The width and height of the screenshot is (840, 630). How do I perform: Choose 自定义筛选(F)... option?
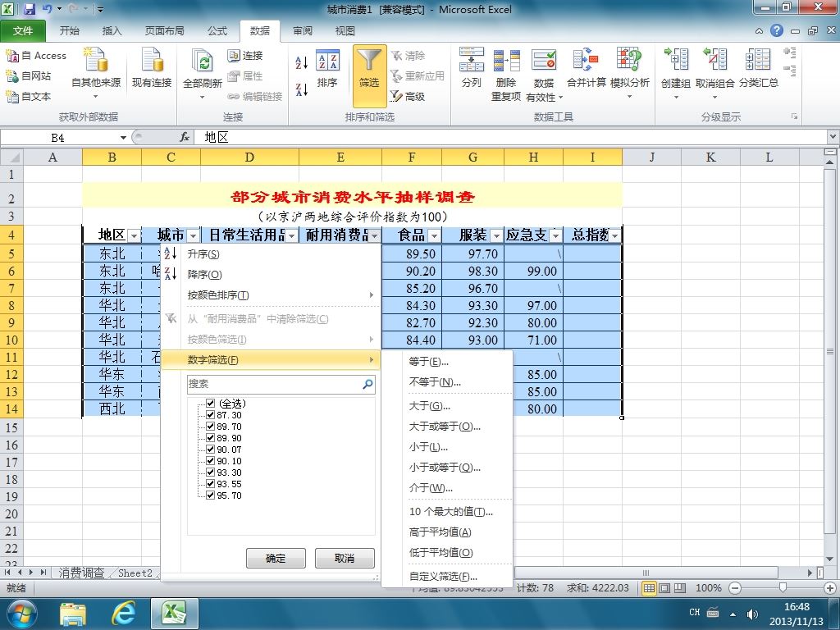point(443,577)
